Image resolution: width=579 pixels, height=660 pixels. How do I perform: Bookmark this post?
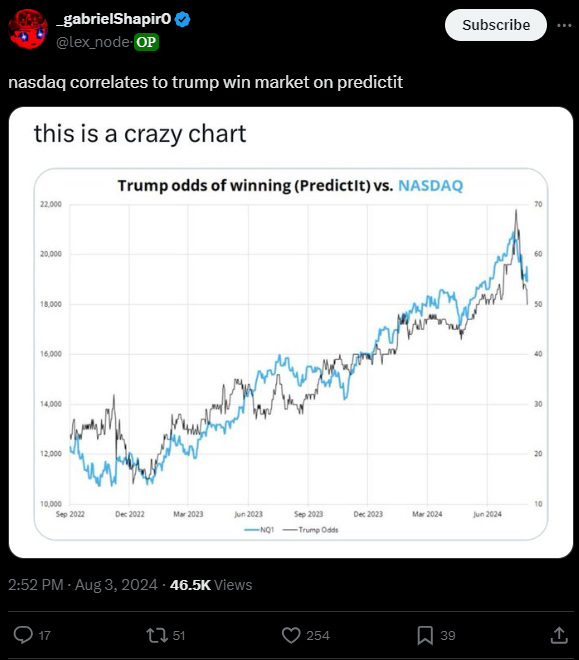[x=425, y=635]
